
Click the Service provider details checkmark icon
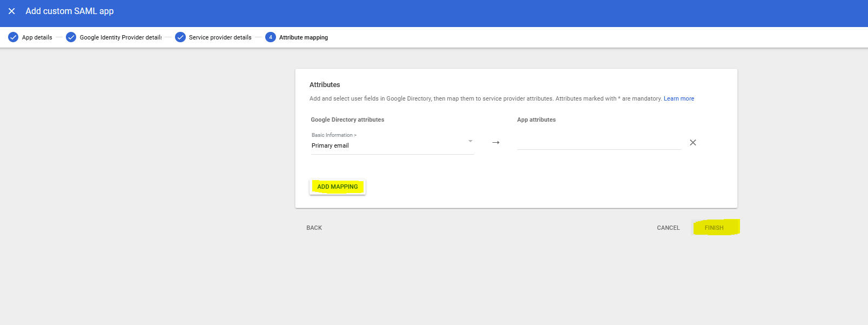click(180, 37)
